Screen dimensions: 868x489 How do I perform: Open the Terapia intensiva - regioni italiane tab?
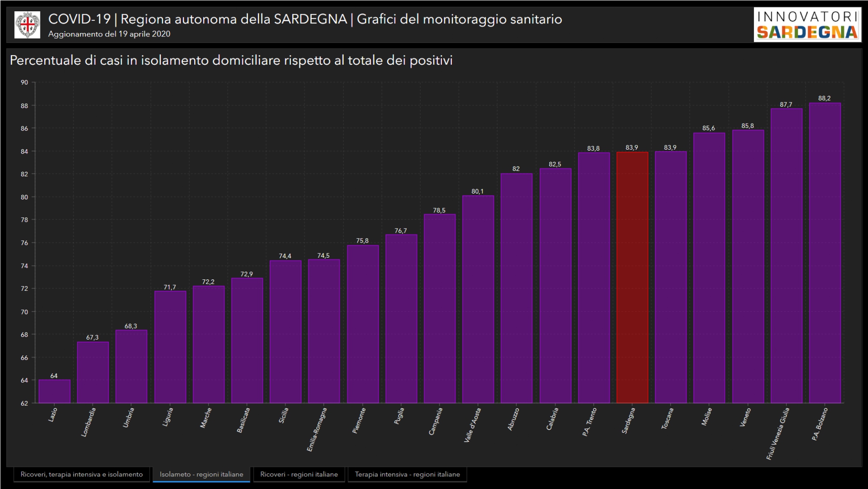click(407, 474)
